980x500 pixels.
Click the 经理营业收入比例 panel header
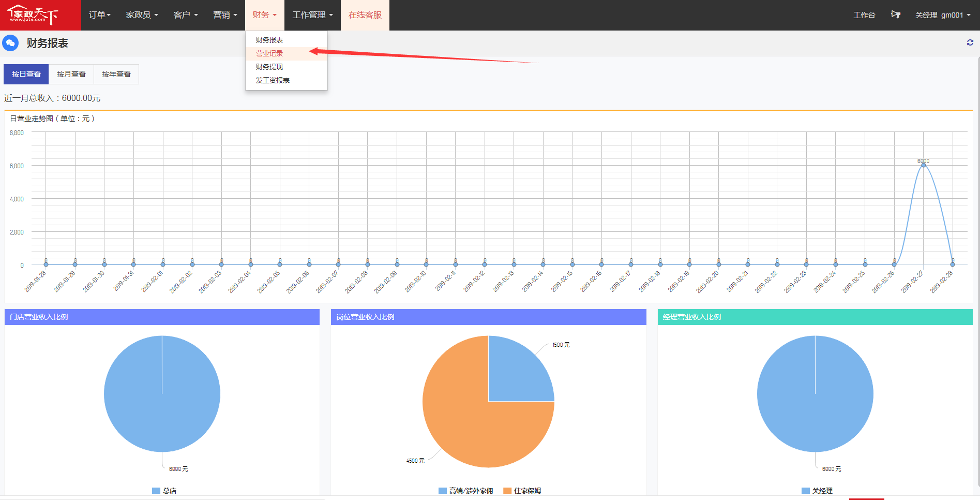[815, 317]
